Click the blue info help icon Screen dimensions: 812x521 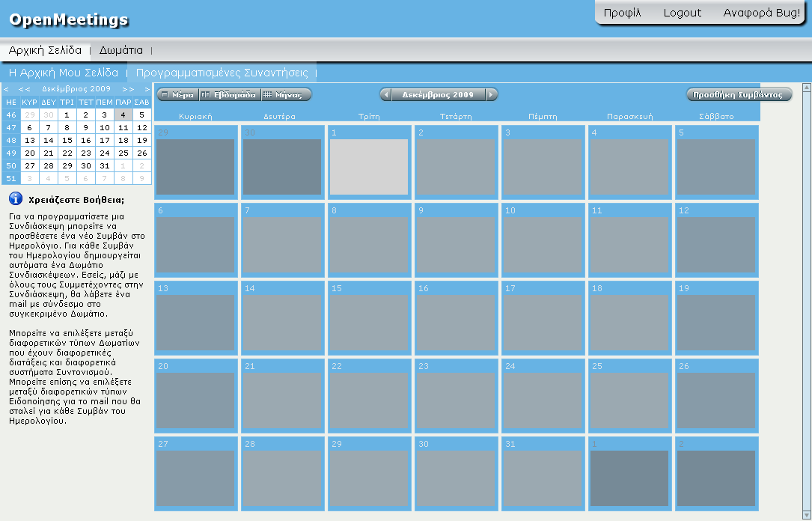pos(16,198)
